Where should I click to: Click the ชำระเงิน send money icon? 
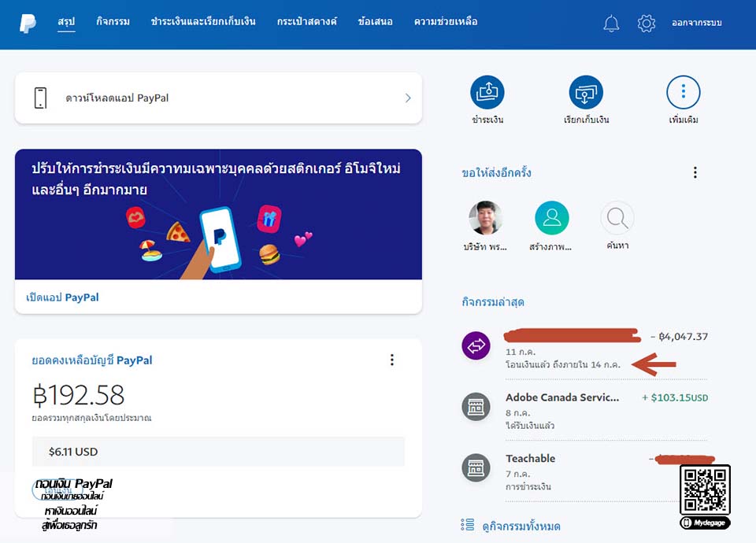pos(487,92)
